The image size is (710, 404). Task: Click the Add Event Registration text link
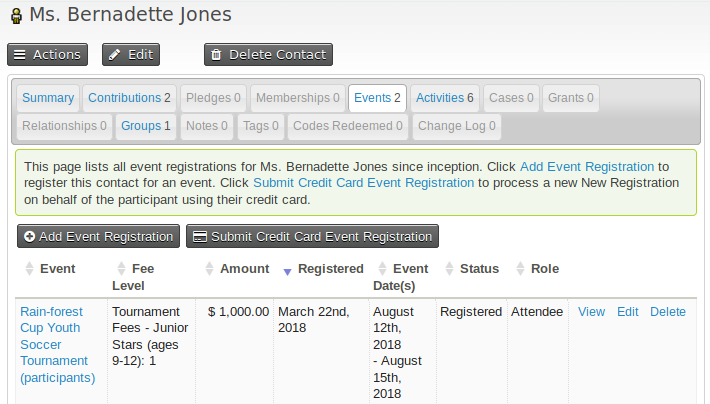coord(587,166)
